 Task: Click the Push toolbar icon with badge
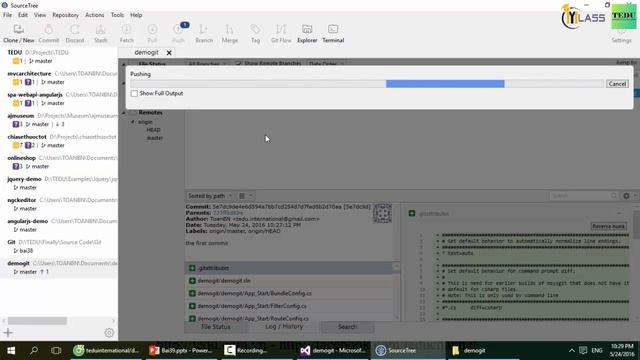point(178,33)
